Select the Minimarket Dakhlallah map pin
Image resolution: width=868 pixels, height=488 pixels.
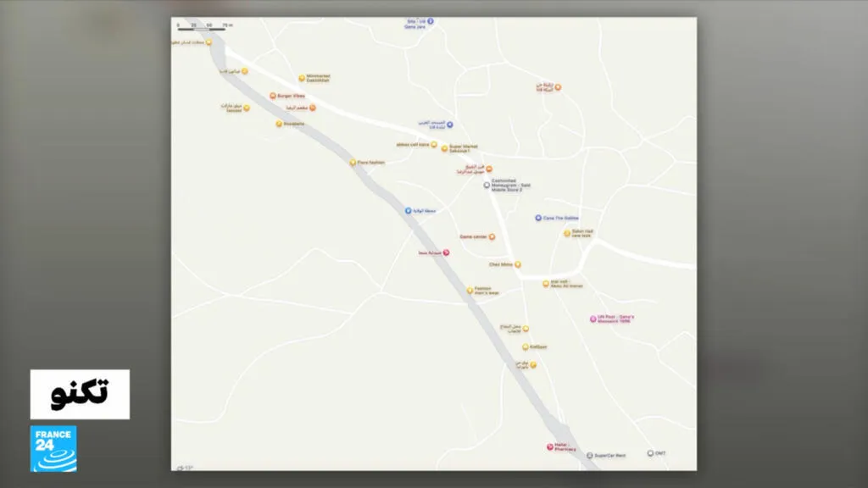click(302, 78)
